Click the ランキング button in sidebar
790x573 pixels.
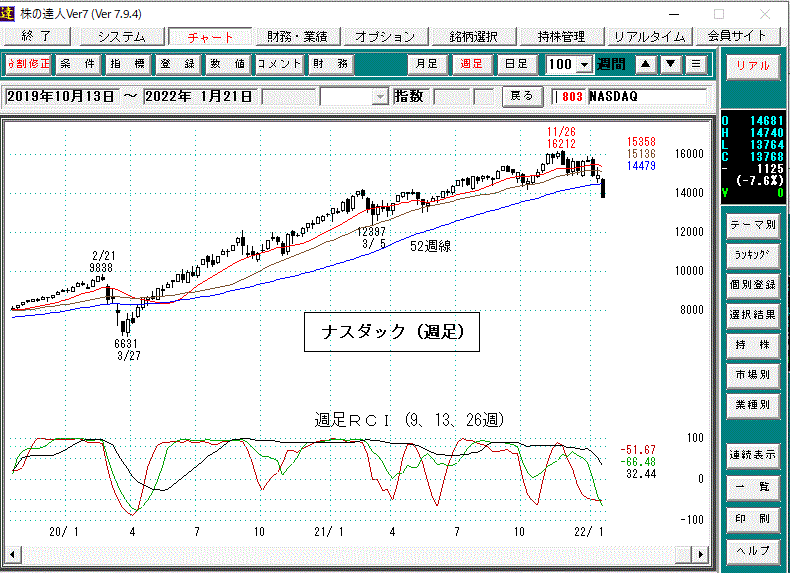[752, 254]
